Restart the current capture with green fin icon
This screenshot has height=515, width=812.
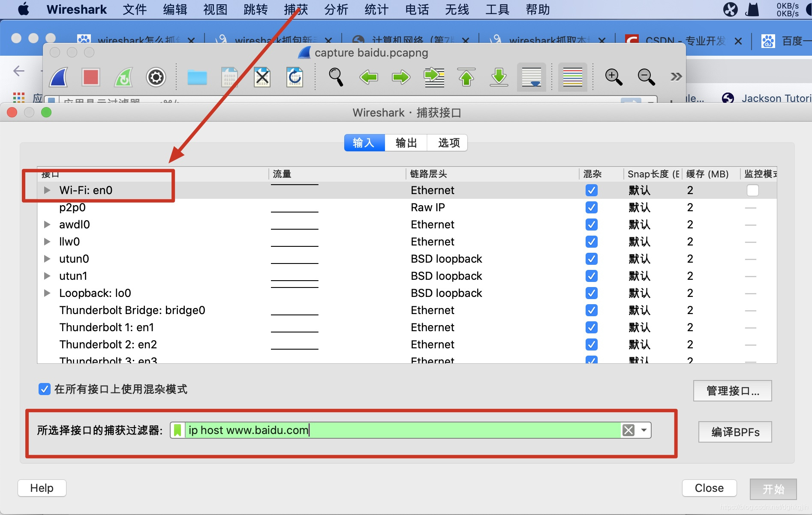point(123,78)
